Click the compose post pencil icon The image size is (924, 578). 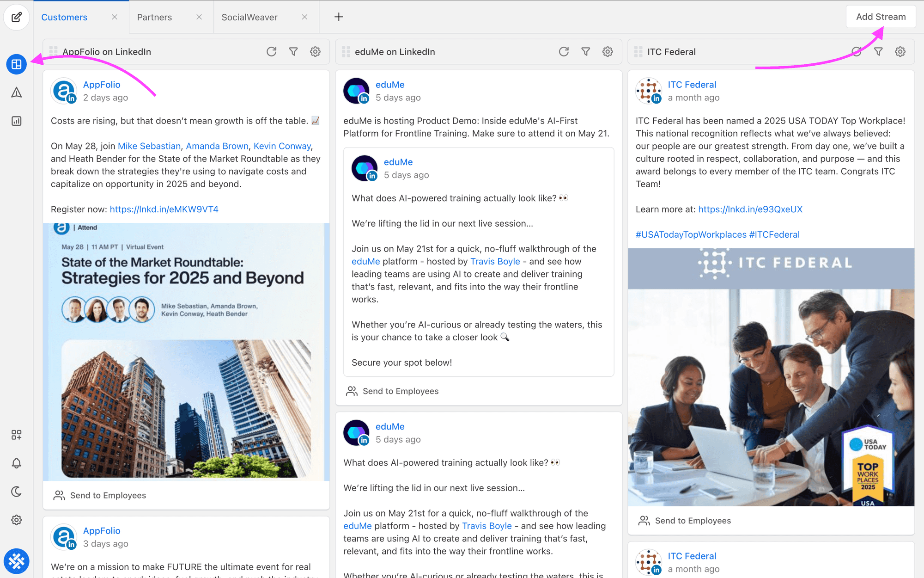[x=17, y=17]
